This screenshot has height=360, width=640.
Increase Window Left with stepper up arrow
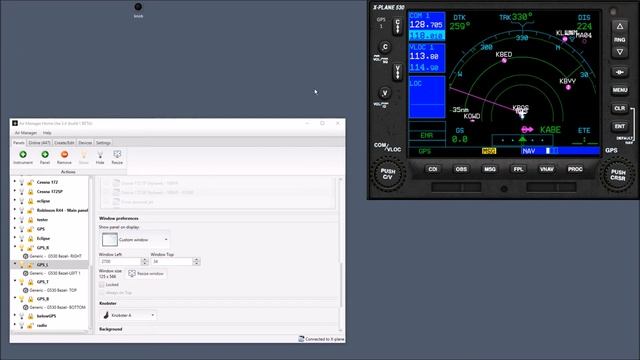(144, 259)
